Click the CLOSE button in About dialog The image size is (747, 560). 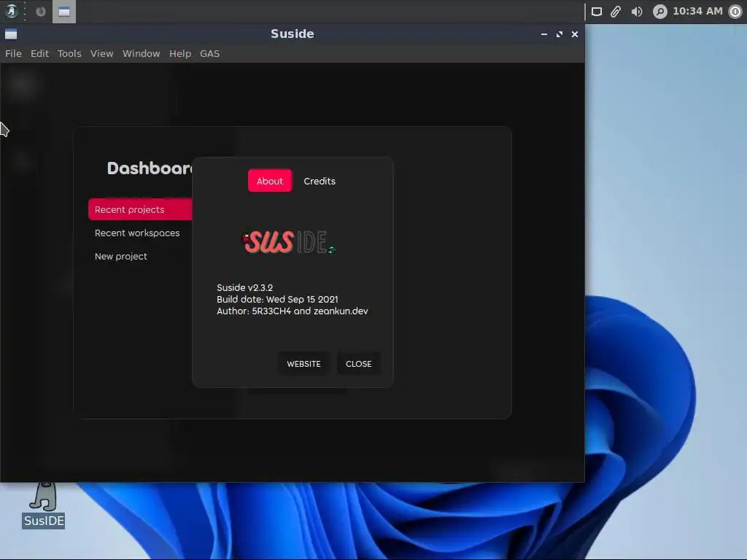[x=358, y=364]
